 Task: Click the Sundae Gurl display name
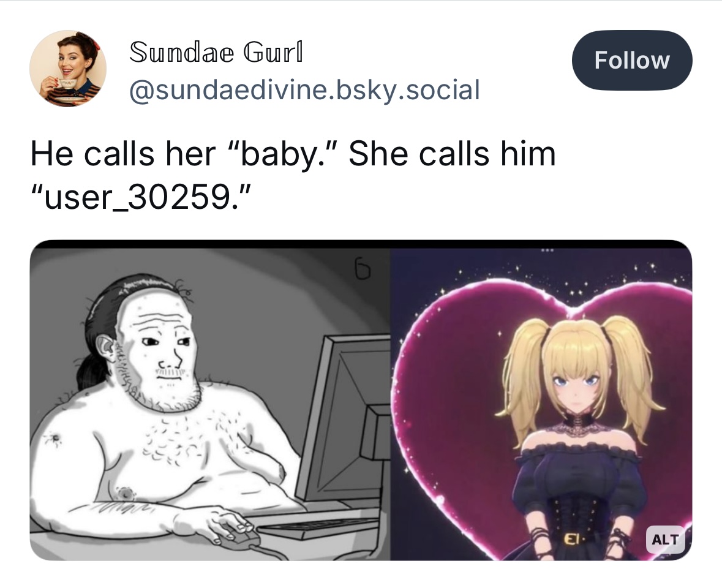216,52
